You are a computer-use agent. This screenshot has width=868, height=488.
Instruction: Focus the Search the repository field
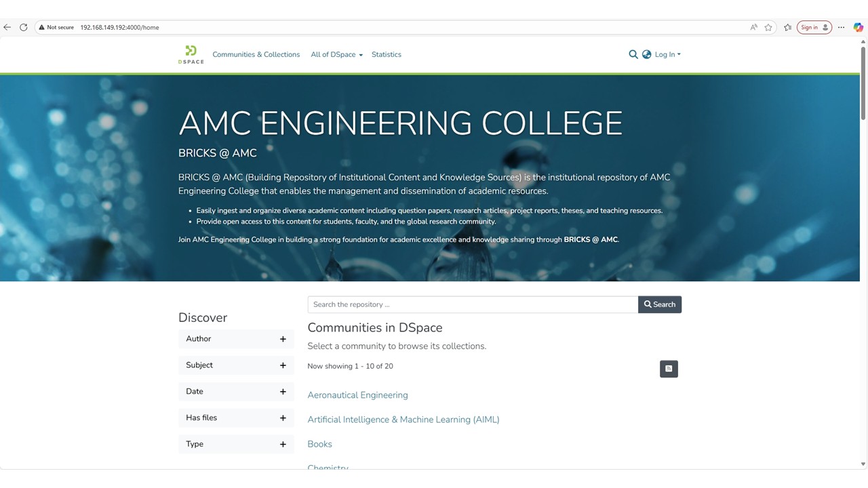473,304
